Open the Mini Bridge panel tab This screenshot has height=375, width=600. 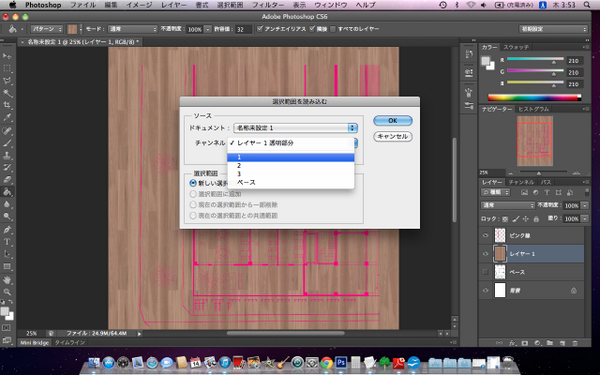34,342
